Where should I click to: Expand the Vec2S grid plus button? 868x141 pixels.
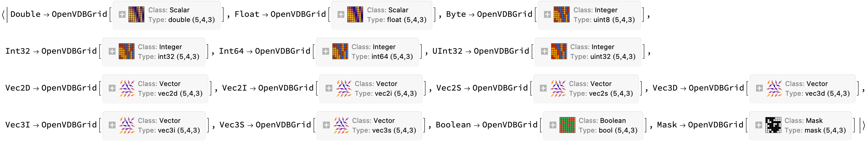click(543, 88)
